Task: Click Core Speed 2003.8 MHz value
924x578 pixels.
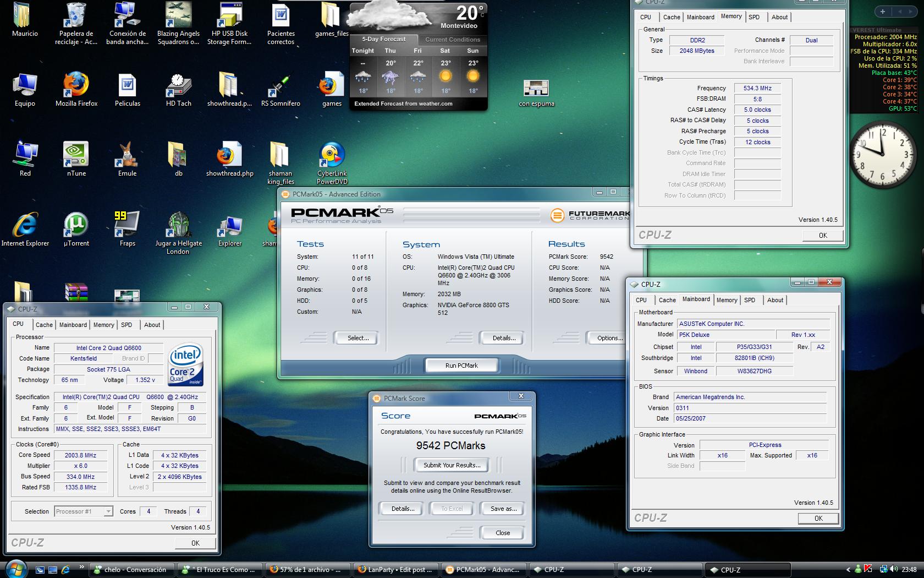Action: tap(80, 455)
